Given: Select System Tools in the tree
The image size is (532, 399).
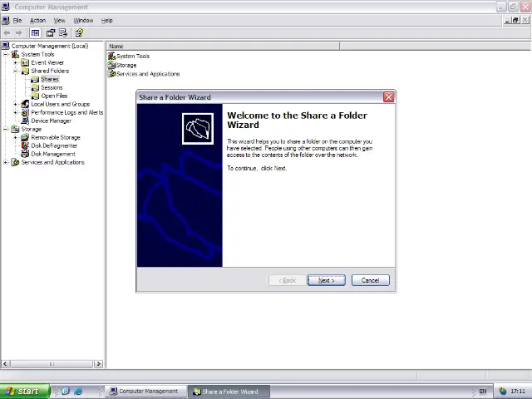Looking at the screenshot, I should pyautogui.click(x=37, y=54).
